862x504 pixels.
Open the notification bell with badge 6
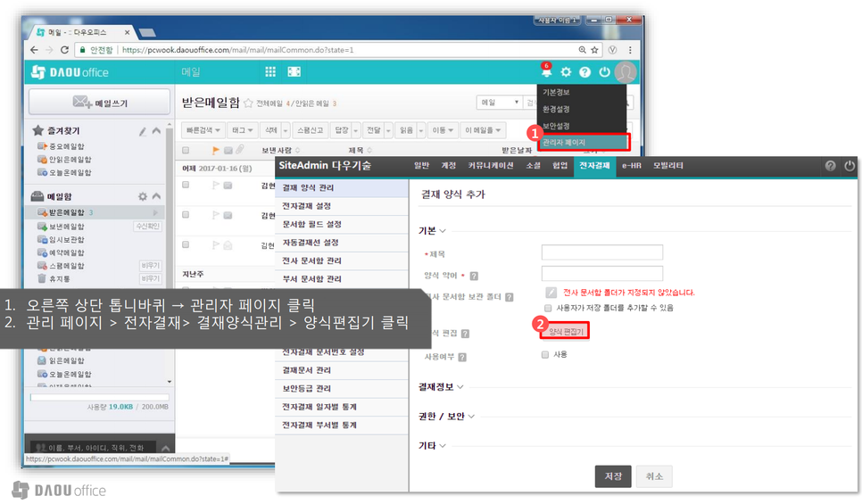pos(546,70)
